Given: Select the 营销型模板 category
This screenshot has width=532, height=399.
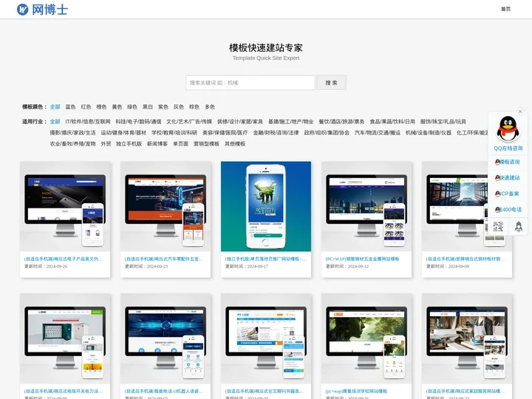Looking at the screenshot, I should (x=206, y=144).
